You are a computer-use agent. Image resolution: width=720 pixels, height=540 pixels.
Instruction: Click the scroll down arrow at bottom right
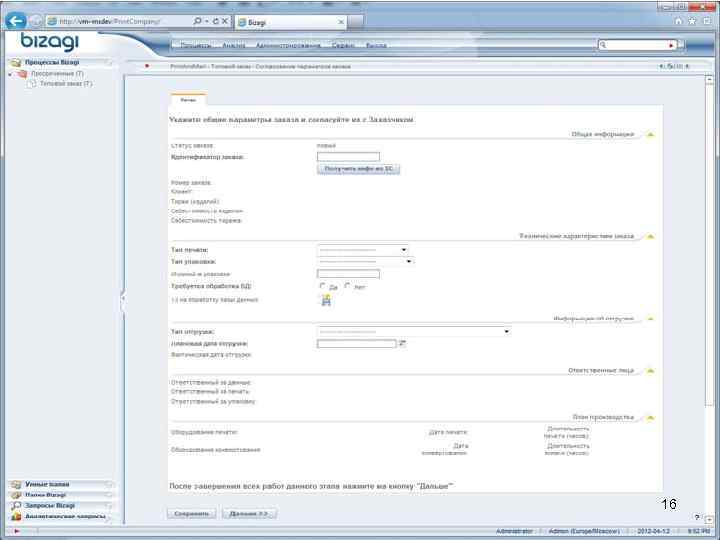pos(709,518)
